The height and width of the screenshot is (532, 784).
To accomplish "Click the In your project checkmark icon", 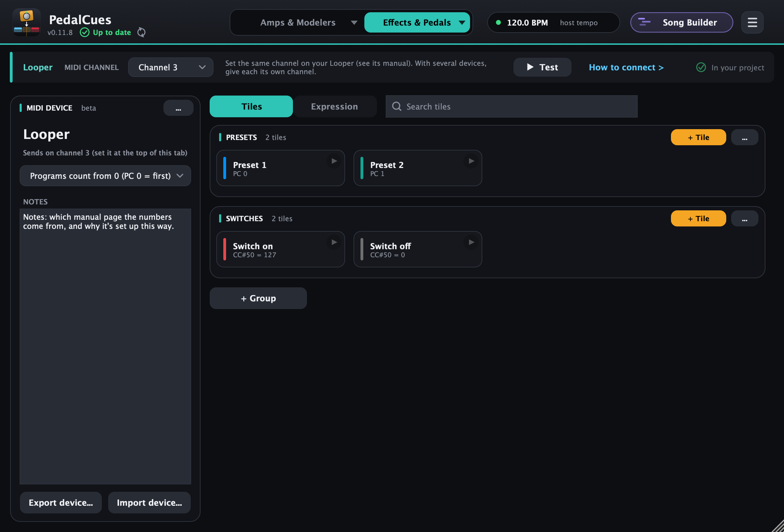I will [701, 67].
